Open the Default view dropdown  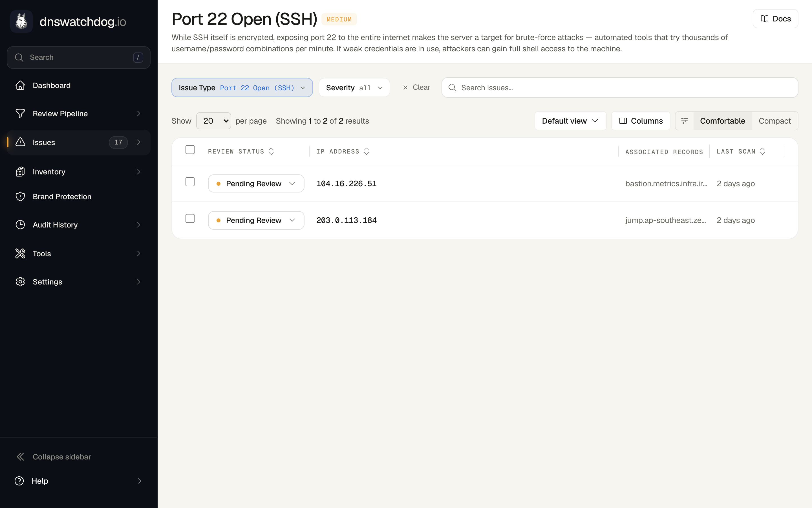point(570,121)
